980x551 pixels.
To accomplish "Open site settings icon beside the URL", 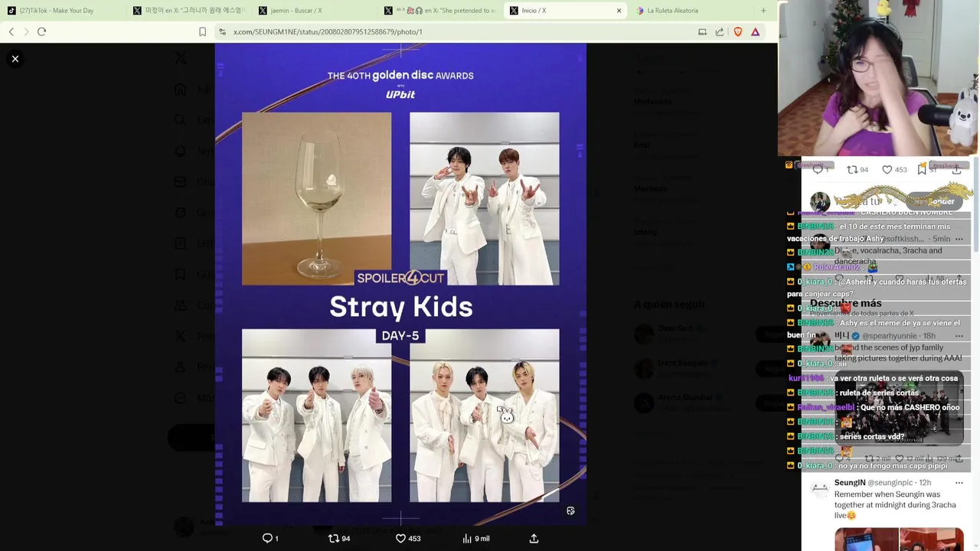I will pyautogui.click(x=222, y=31).
